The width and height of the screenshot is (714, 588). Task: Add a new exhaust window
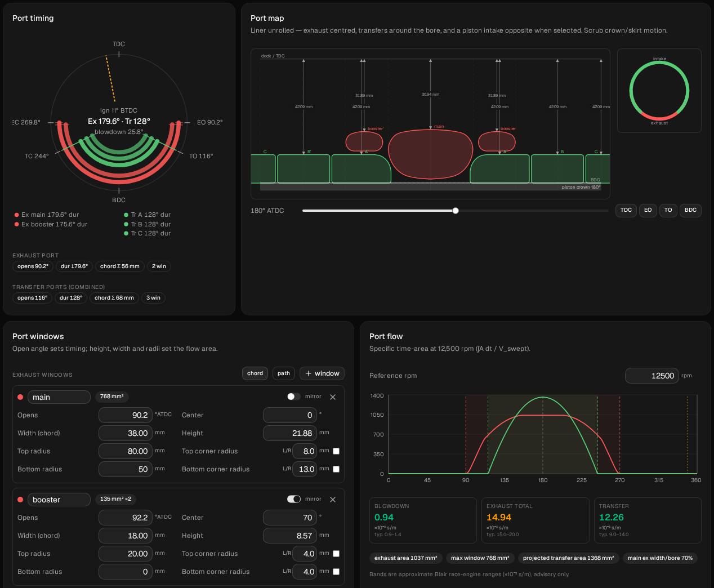tap(322, 373)
